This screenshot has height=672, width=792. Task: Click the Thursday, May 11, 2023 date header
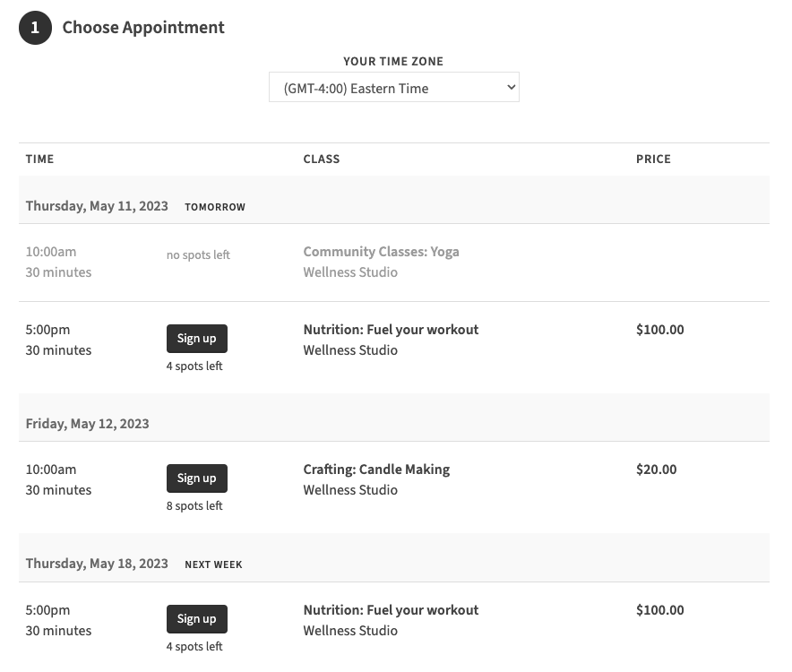click(x=97, y=206)
